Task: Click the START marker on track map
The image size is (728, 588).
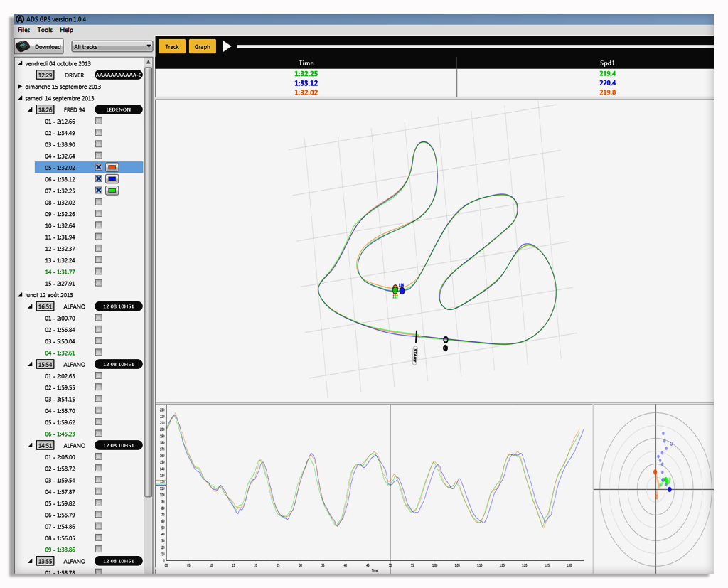Action: 415,355
